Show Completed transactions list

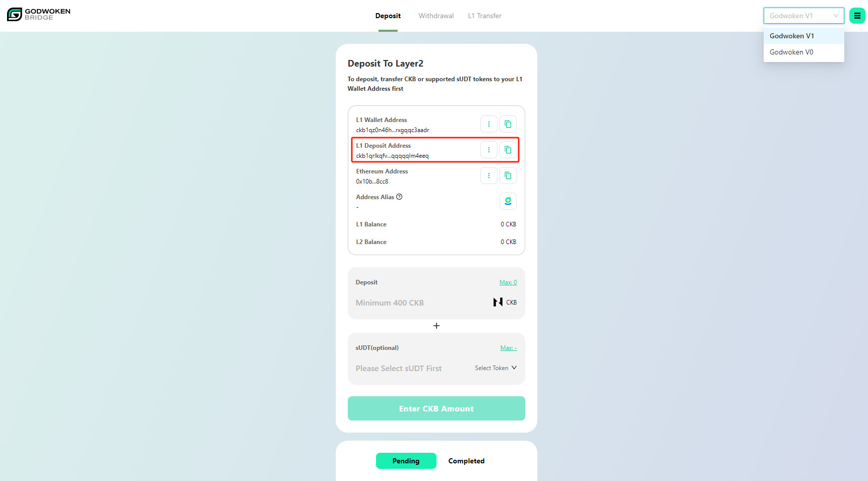click(x=466, y=461)
